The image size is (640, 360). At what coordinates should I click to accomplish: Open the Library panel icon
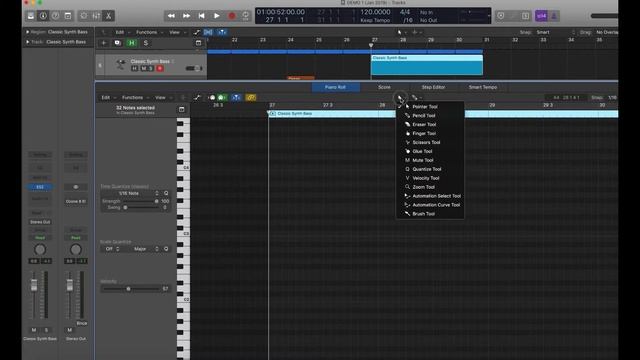pos(31,16)
